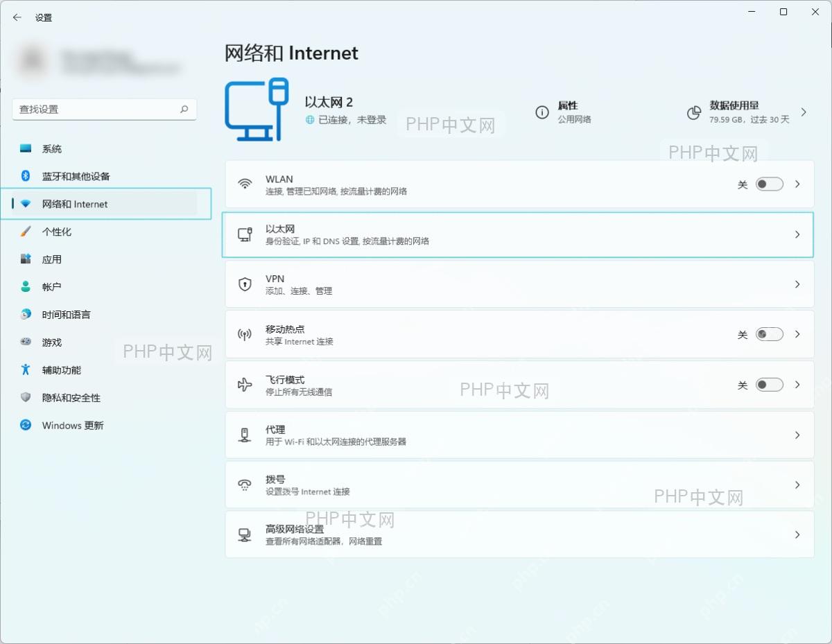This screenshot has height=644, width=832.
Task: Click the 个性化 paintbrush icon
Action: 26,232
